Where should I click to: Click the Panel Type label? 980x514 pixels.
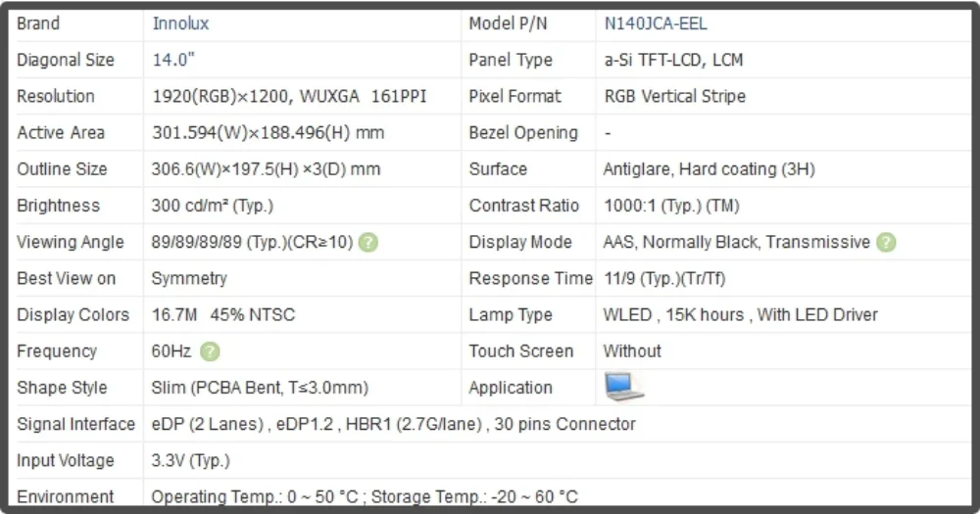click(511, 60)
